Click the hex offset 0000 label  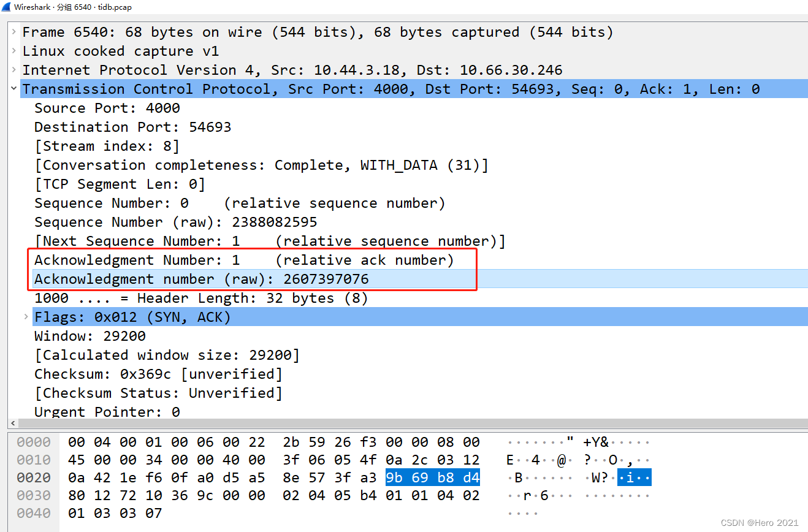tap(34, 442)
